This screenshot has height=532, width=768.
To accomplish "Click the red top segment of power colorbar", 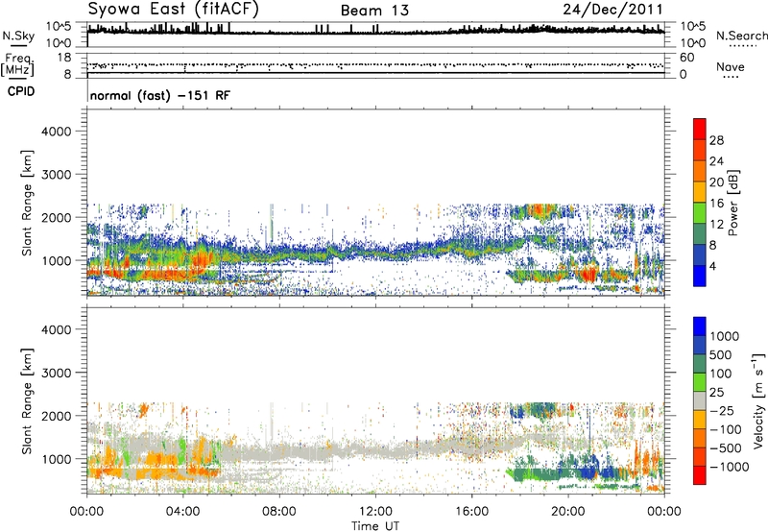I will click(x=700, y=129).
